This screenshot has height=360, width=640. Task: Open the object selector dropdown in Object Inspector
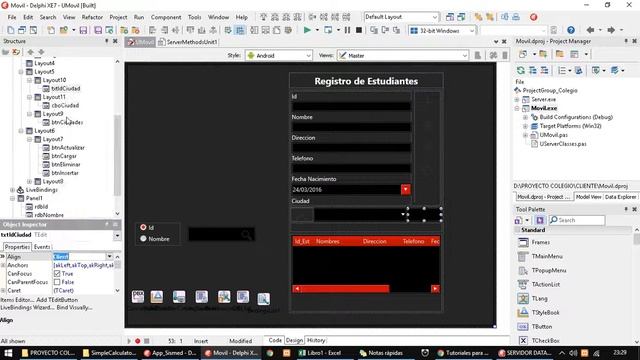point(117,235)
